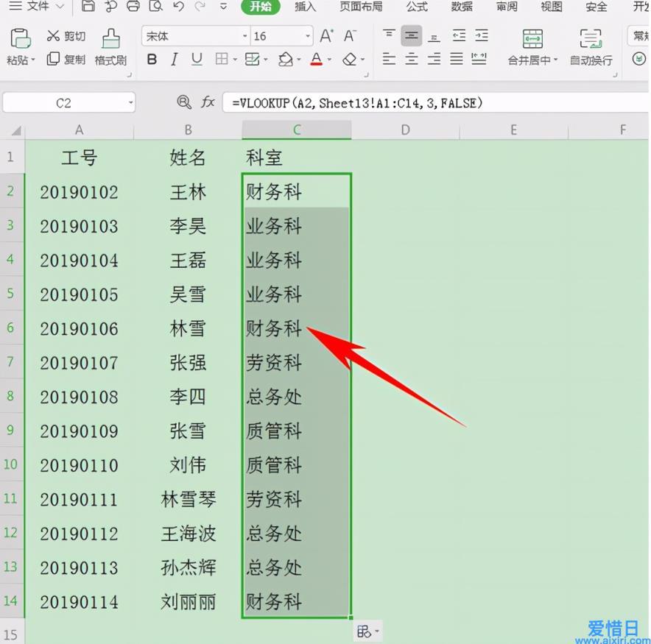Viewport: 651px width, 644px height.
Task: Open the 页面布局 (Page Layout) tab
Action: point(361,7)
